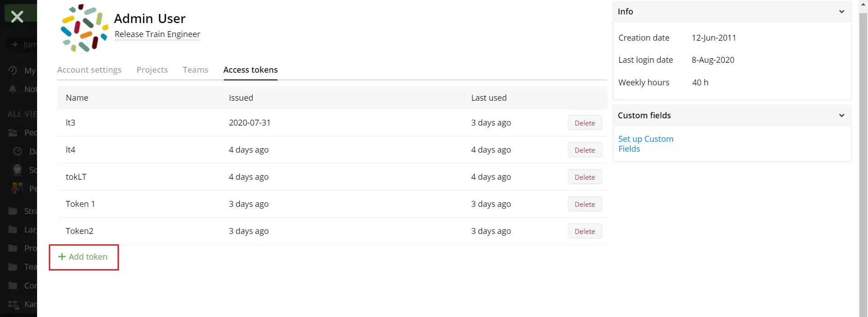
Task: Collapse the Info panel chevron
Action: point(841,12)
